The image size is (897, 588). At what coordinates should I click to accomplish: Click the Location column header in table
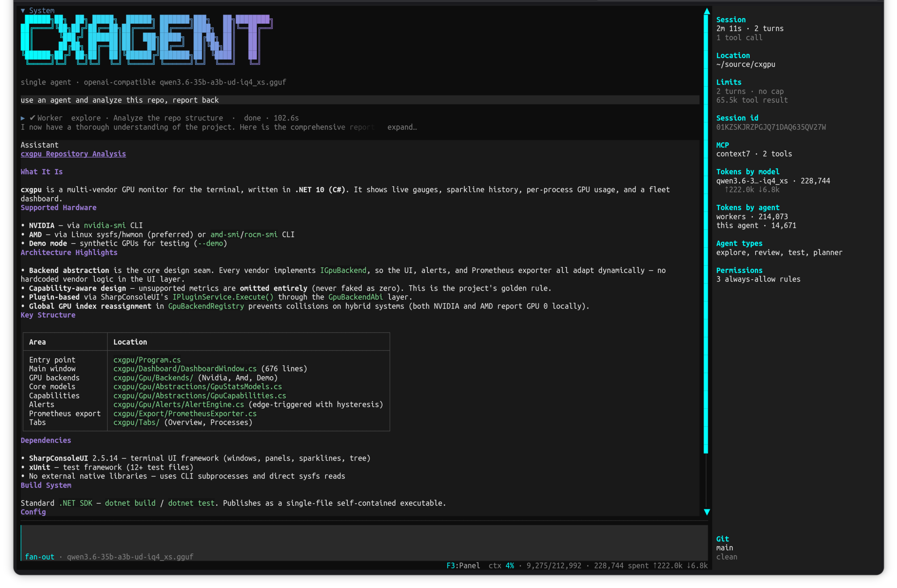130,342
